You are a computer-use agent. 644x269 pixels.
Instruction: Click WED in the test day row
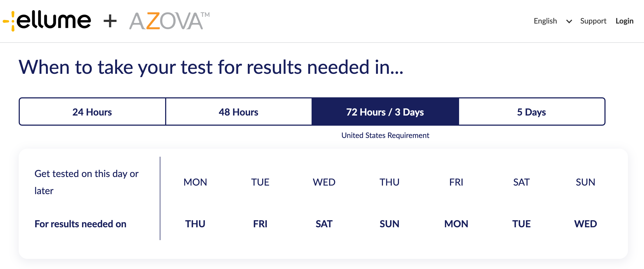324,182
